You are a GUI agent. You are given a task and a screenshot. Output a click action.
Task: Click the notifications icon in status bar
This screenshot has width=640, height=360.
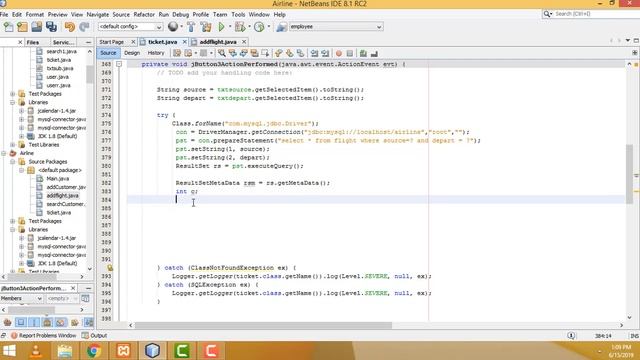(571, 336)
